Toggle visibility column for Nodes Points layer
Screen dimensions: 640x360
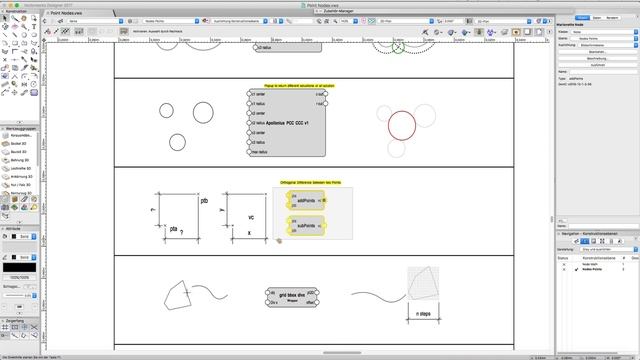coord(564,269)
